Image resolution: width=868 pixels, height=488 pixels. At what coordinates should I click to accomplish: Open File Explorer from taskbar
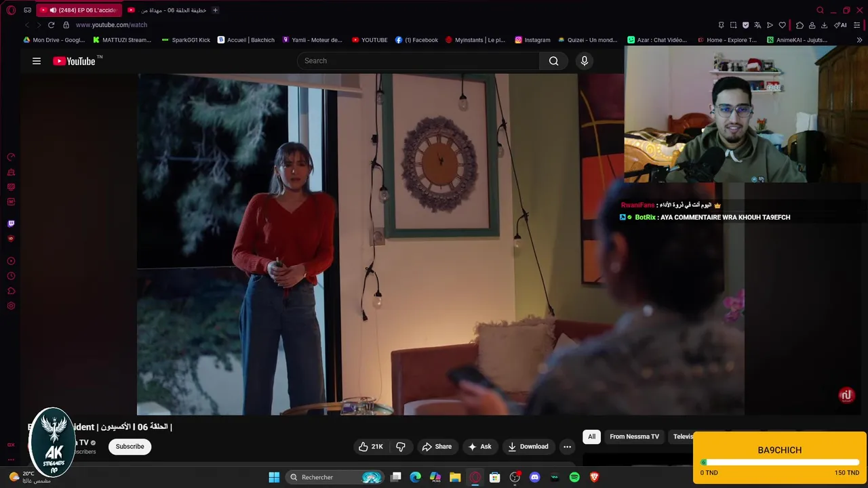click(x=455, y=477)
